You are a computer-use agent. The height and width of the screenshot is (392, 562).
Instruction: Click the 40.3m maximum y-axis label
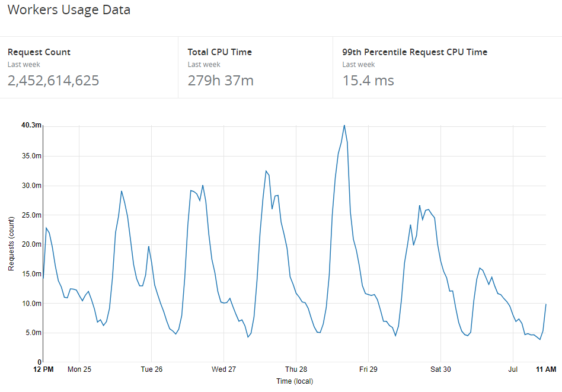tap(31, 125)
